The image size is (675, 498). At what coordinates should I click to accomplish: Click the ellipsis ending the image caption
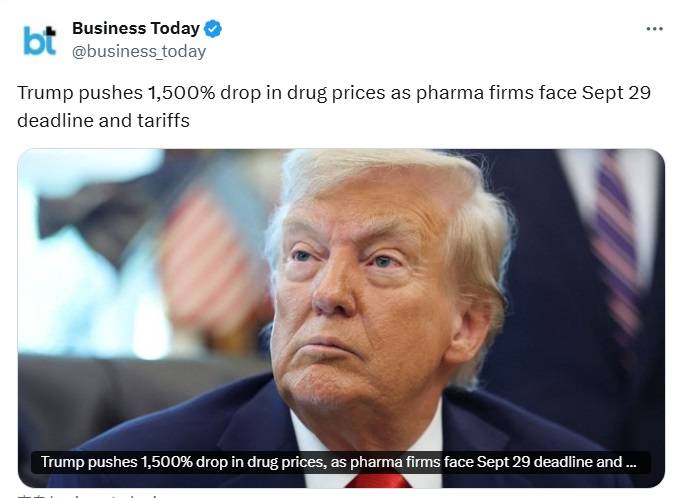coord(631,463)
